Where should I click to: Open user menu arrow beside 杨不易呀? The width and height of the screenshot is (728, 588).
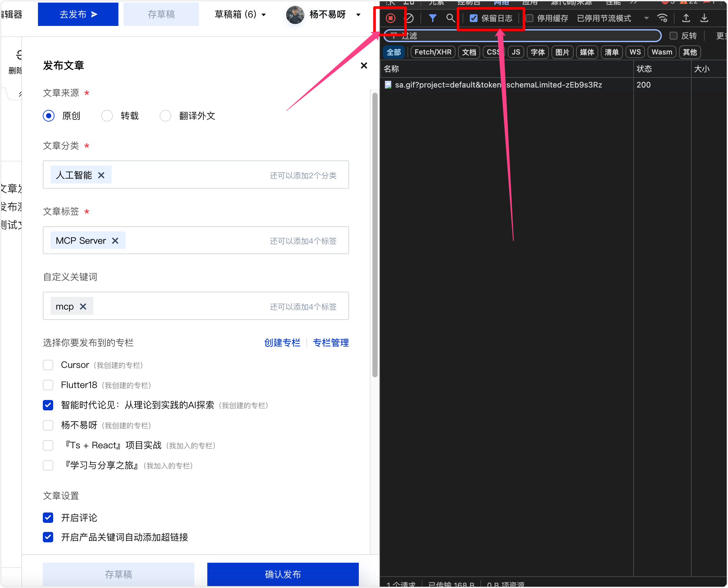(358, 15)
